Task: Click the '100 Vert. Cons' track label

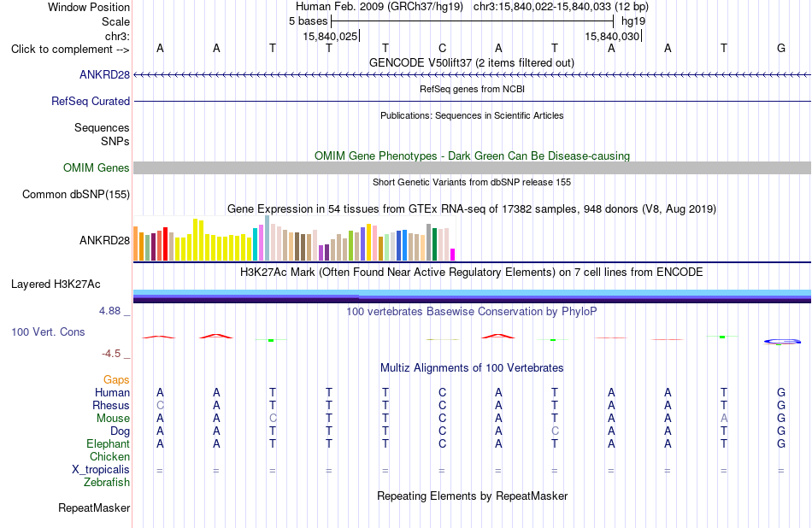Action: [48, 331]
